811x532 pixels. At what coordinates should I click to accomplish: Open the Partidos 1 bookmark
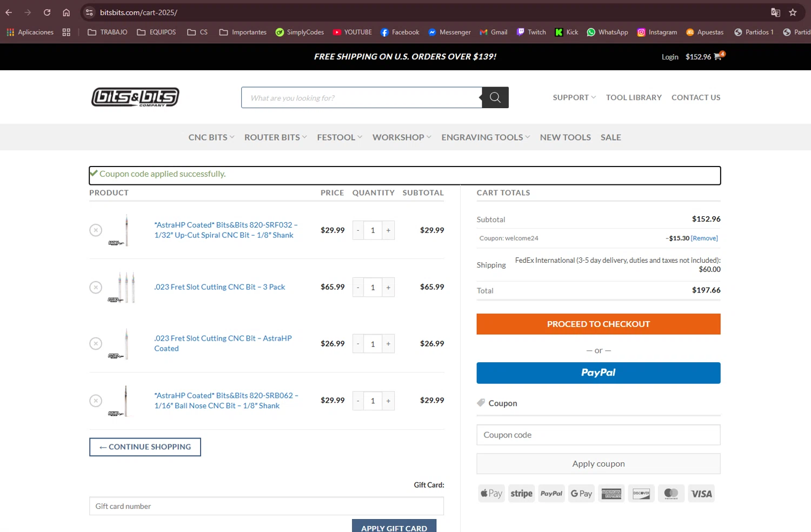[x=754, y=32]
